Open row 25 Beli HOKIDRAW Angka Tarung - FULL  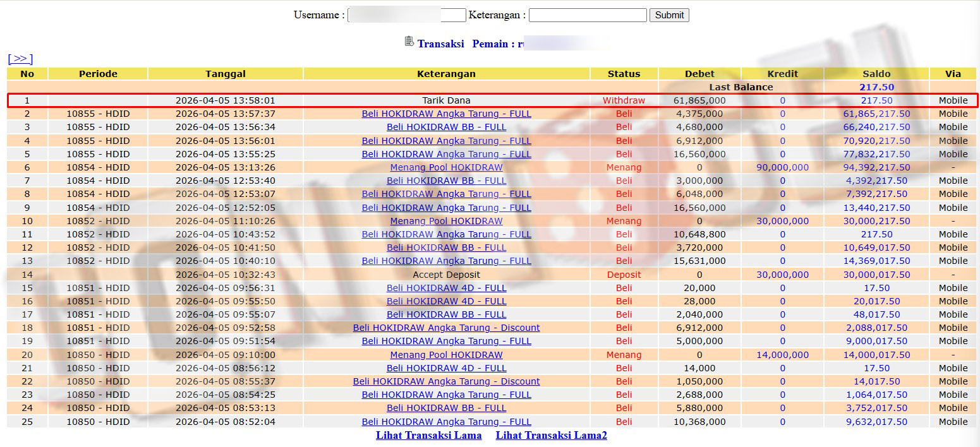click(446, 422)
